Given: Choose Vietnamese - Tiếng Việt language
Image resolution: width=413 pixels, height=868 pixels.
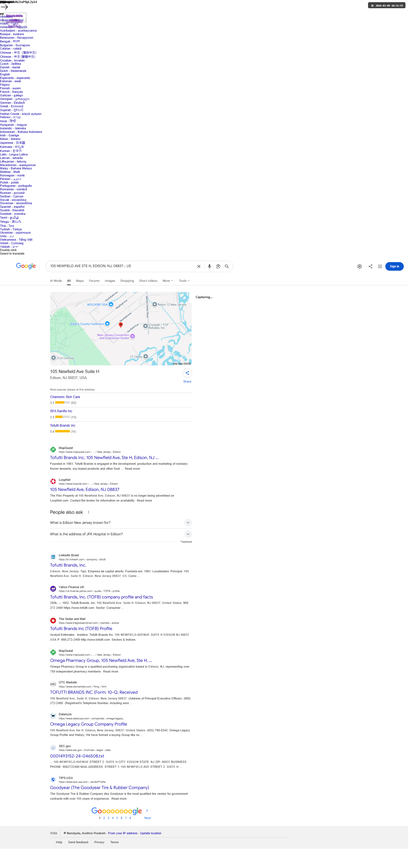Looking at the screenshot, I should 16,240.
